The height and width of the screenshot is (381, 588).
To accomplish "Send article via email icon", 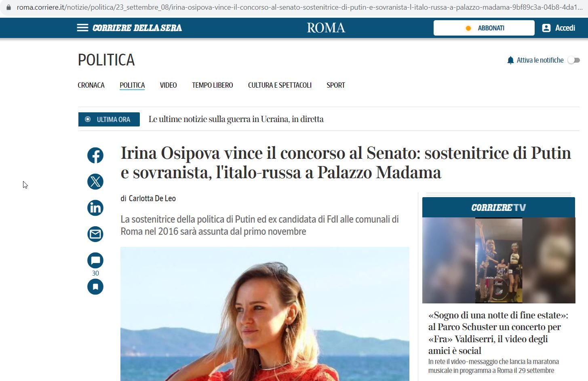I will pos(95,234).
